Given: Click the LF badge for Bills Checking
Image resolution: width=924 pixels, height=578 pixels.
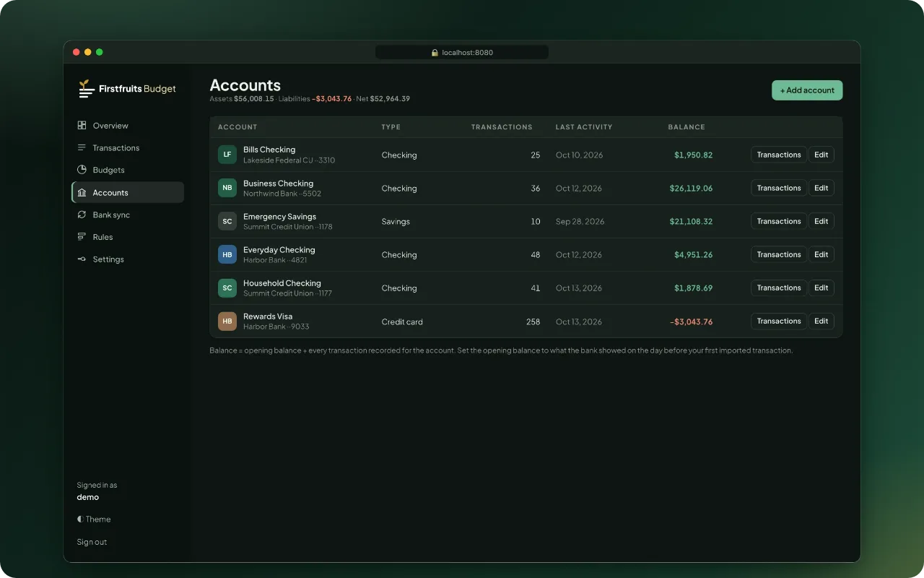Looking at the screenshot, I should [x=227, y=155].
